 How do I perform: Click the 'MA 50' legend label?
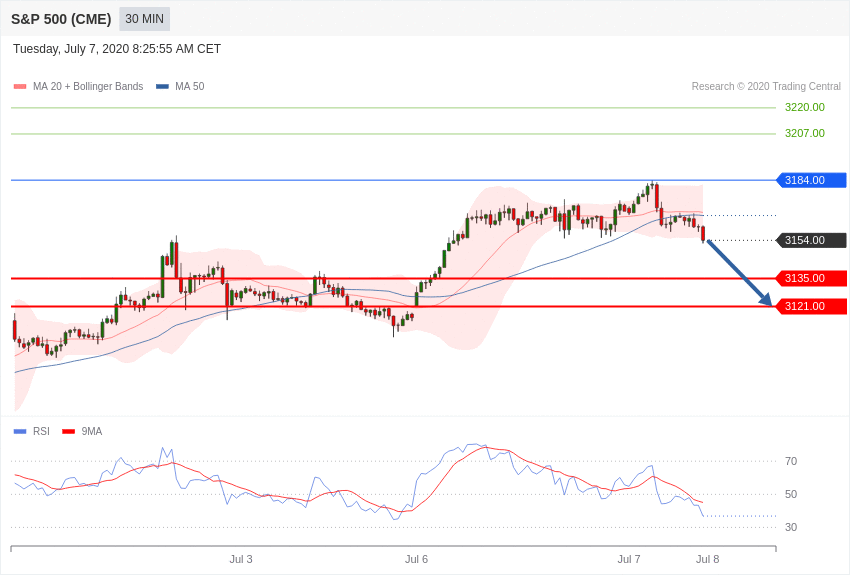(190, 86)
